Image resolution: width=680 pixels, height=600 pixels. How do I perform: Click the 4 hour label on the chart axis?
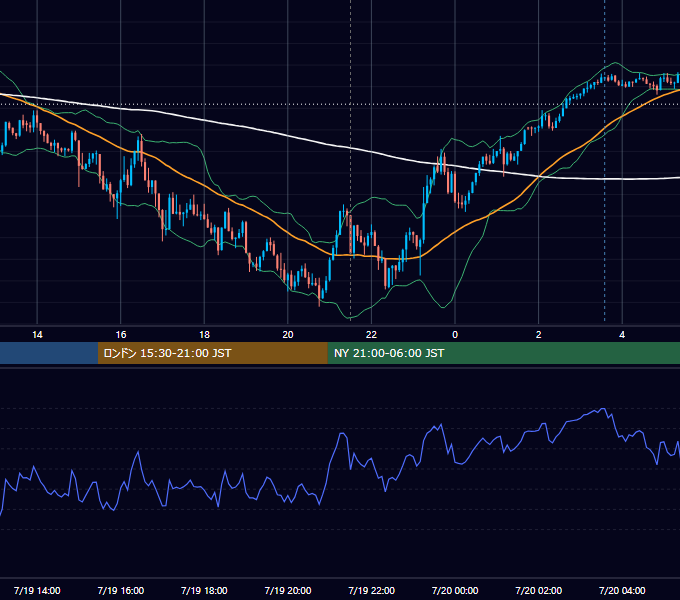[x=622, y=335]
